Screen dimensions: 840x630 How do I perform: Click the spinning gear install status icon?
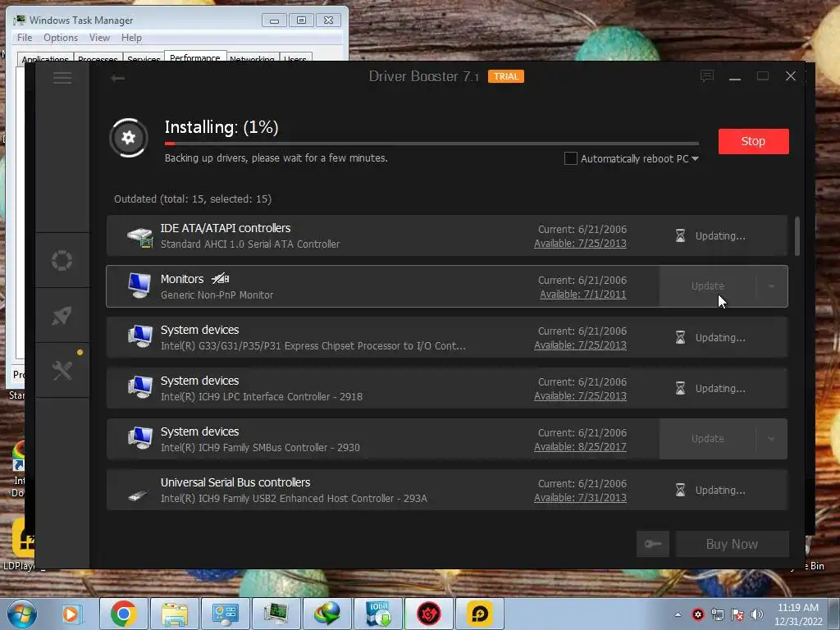129,138
